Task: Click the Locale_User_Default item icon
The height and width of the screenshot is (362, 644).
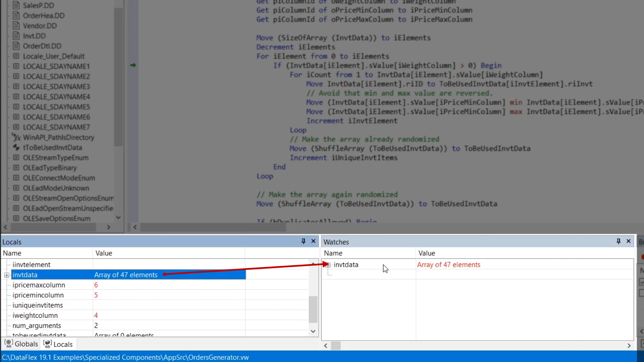Action: (x=16, y=56)
